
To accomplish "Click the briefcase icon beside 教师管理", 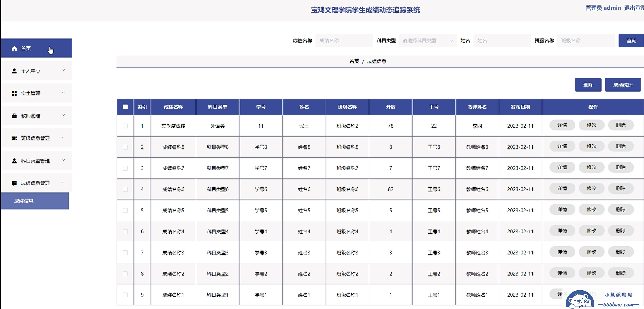I will coord(14,116).
